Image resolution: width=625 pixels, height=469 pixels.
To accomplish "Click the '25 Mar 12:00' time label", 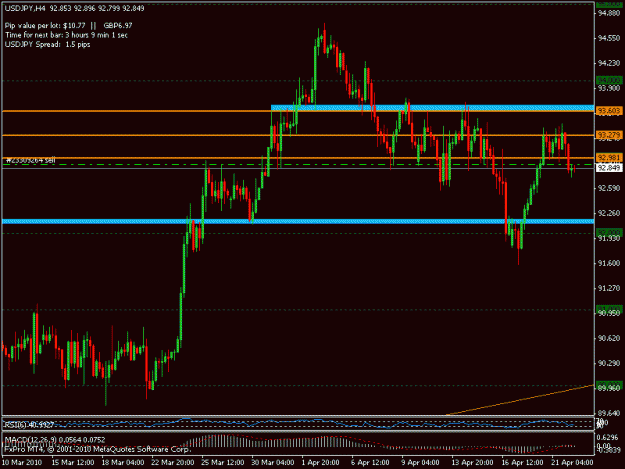I will 222,463.
